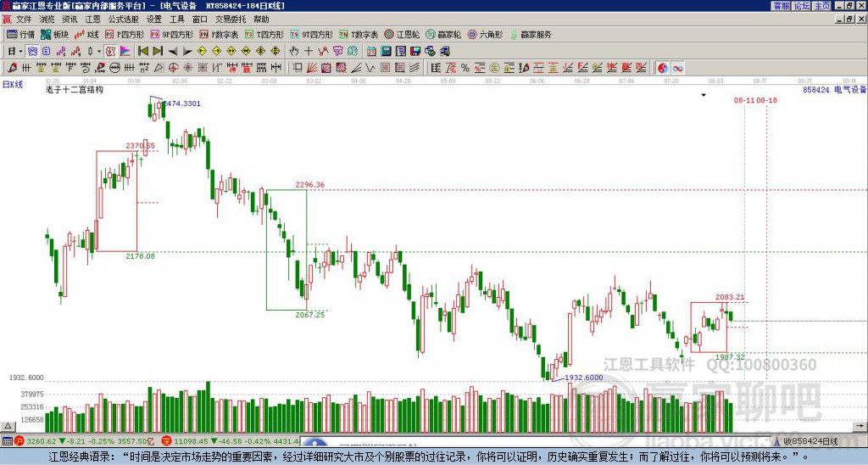Click the 08-11 date marker line label
Screen dimensions: 868x465
point(744,100)
